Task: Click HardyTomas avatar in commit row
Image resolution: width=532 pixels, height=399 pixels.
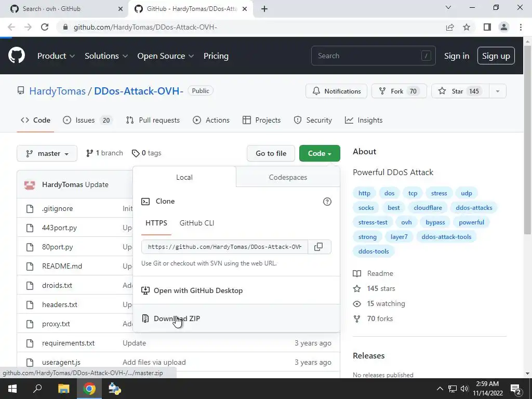Action: coord(30,185)
